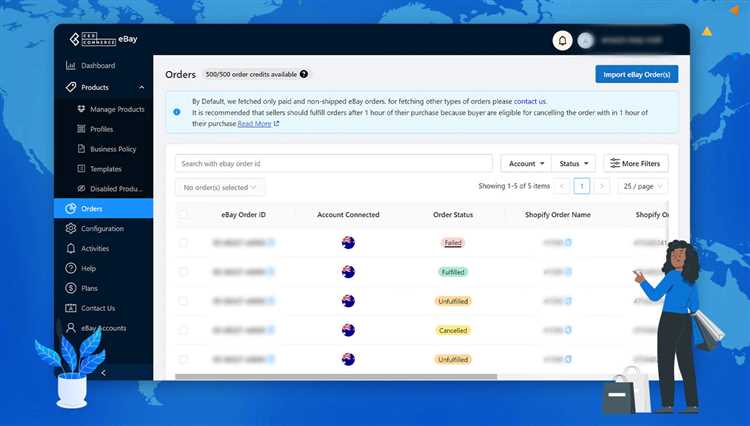
Task: Click the eBay Order ID column header
Action: (243, 215)
